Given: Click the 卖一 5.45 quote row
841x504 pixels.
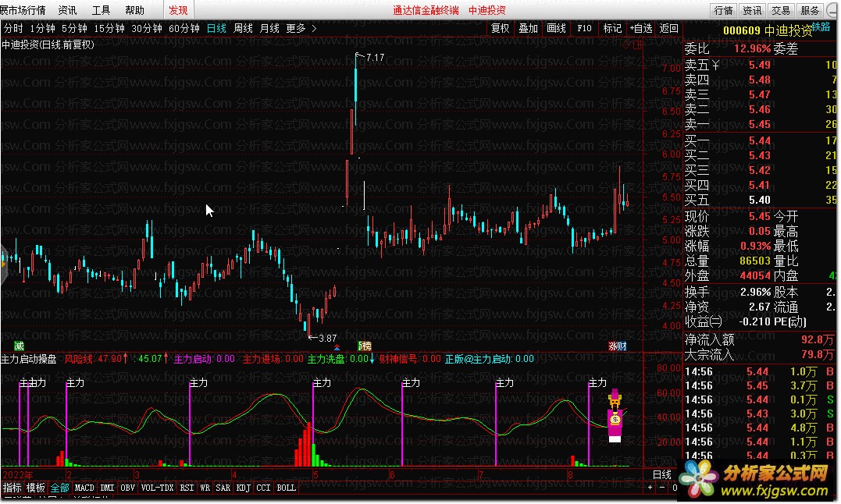Looking at the screenshot, I should coord(761,124).
